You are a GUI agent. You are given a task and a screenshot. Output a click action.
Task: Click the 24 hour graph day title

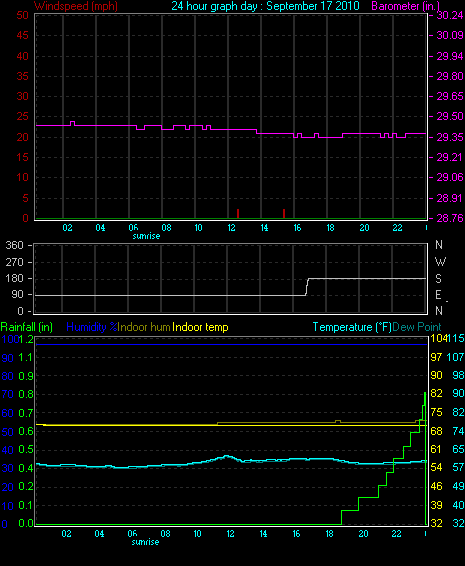[x=265, y=6]
